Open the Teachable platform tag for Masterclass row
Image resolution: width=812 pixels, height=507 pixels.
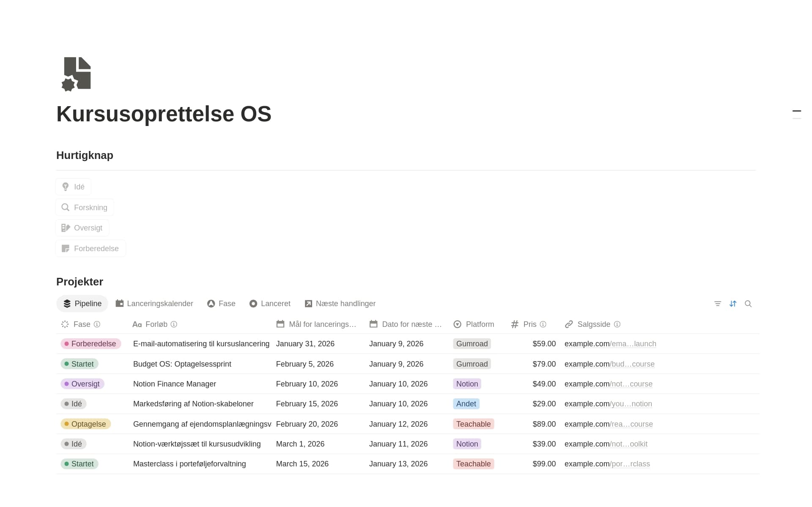click(x=473, y=464)
